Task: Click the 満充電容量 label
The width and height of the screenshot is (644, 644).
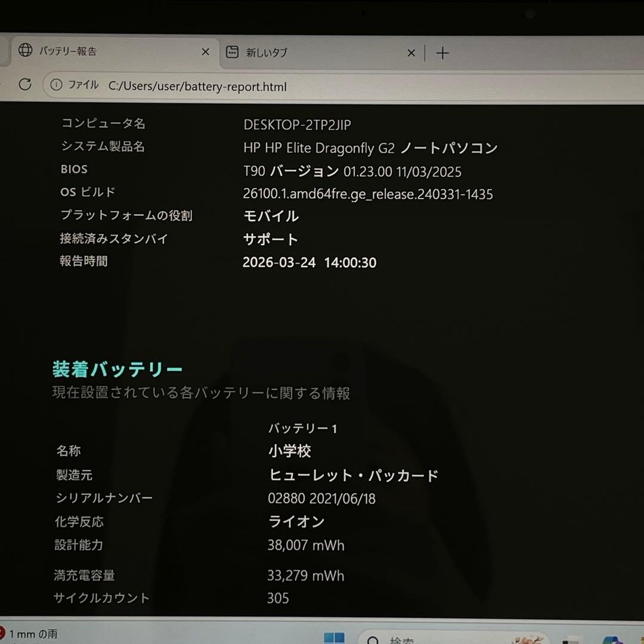Action: tap(84, 575)
